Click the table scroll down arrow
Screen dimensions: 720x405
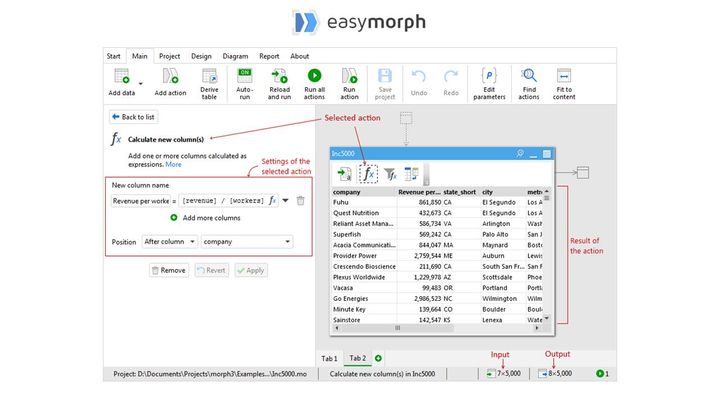(x=546, y=318)
